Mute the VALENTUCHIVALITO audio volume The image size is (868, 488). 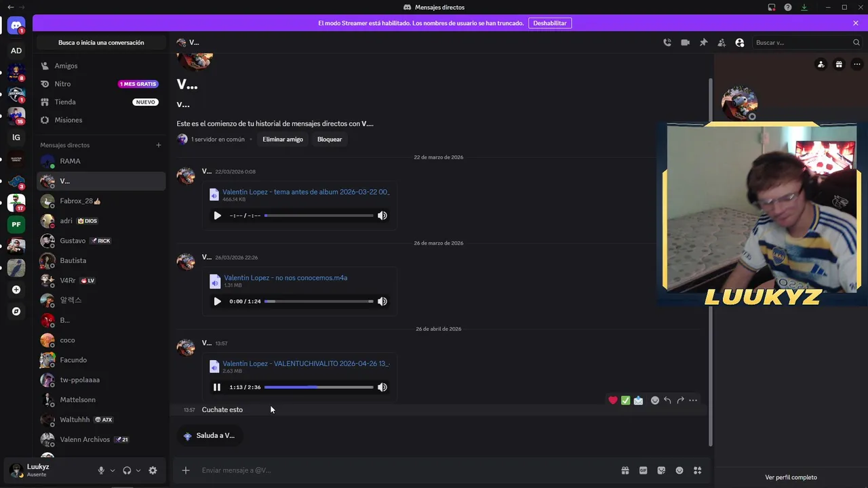(x=382, y=388)
